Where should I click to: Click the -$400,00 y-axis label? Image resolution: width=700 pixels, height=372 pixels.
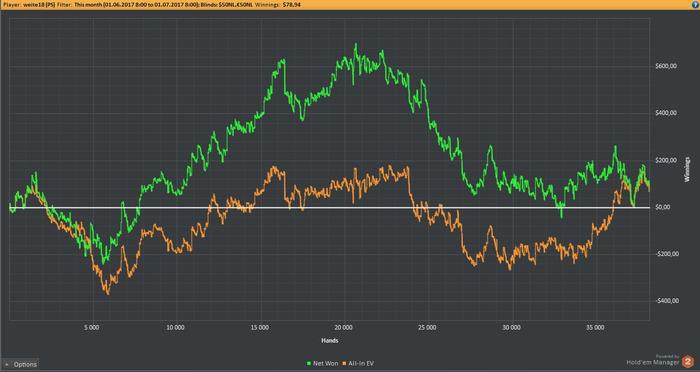666,301
